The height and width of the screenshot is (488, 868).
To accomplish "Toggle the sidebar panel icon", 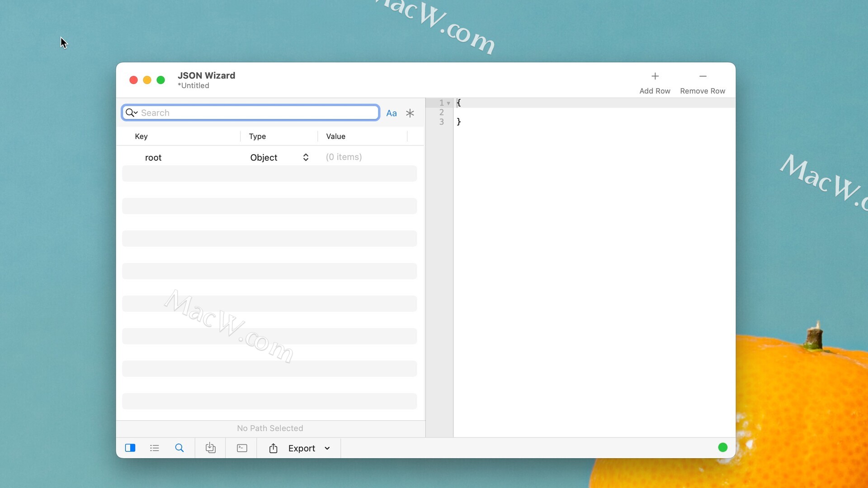I will [x=130, y=448].
